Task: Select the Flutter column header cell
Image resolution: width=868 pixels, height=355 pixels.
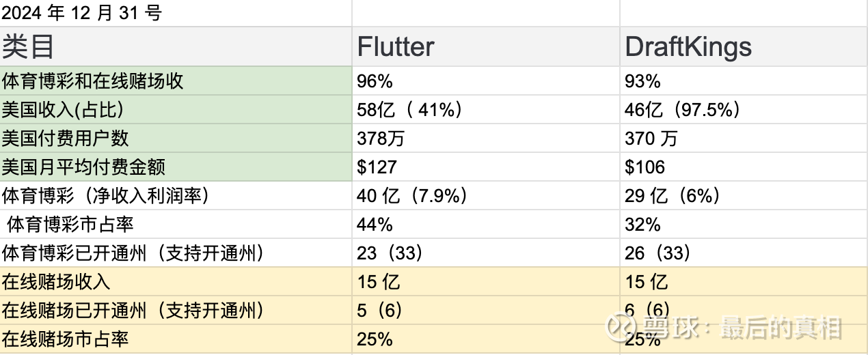Action: click(x=486, y=47)
